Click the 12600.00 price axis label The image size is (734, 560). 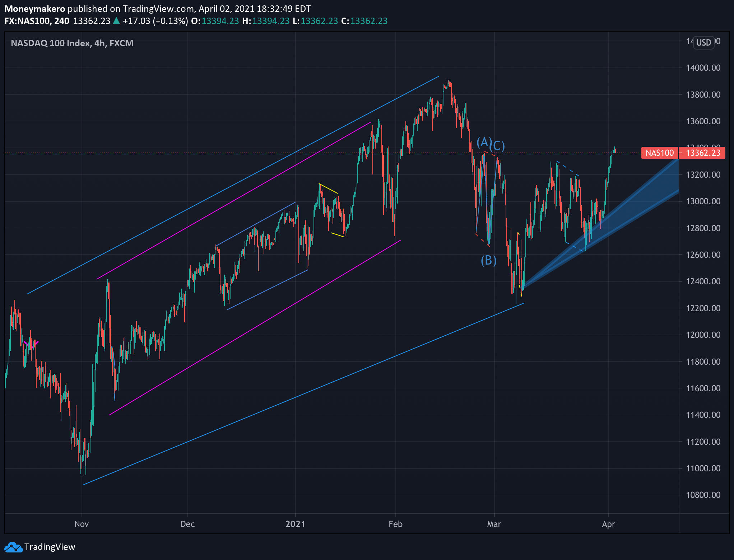tap(703, 255)
